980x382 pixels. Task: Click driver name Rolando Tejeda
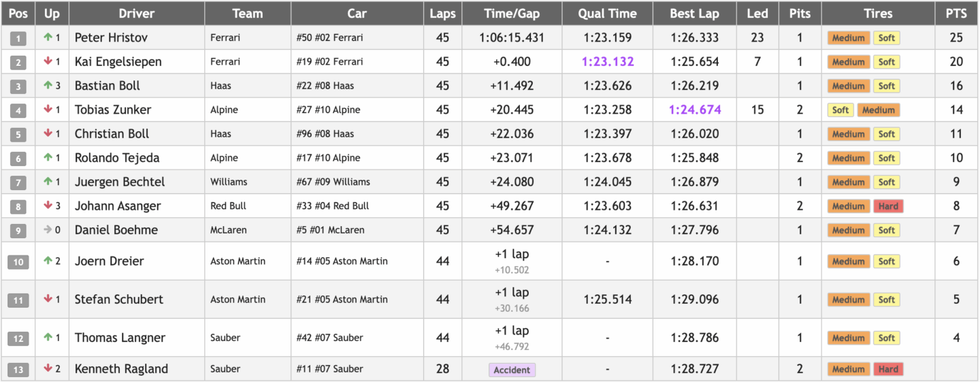117,158
